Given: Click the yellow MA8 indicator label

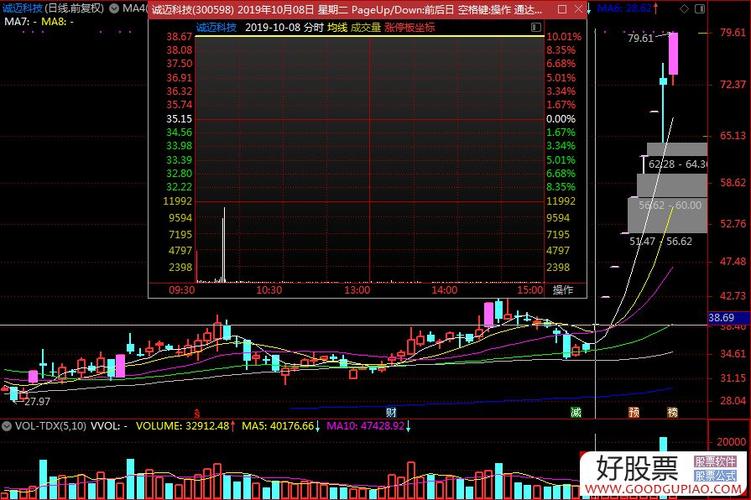Looking at the screenshot, I should click(57, 22).
